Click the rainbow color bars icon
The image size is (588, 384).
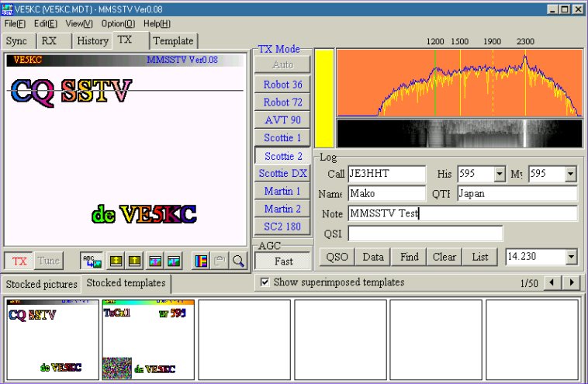pos(201,261)
